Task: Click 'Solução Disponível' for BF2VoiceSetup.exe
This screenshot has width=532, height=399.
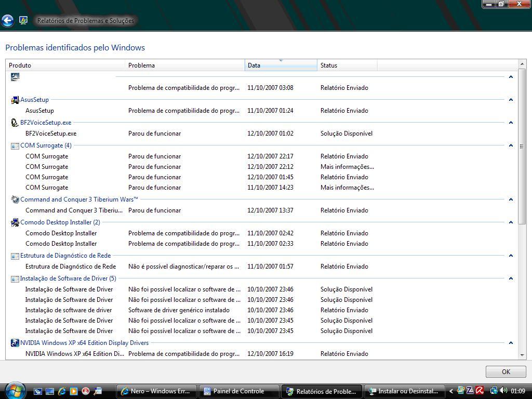Action: click(x=347, y=134)
